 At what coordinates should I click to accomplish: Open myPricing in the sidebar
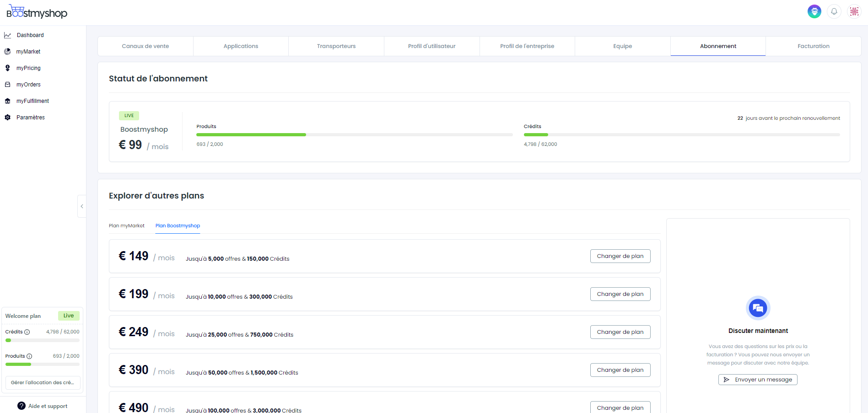(x=28, y=68)
